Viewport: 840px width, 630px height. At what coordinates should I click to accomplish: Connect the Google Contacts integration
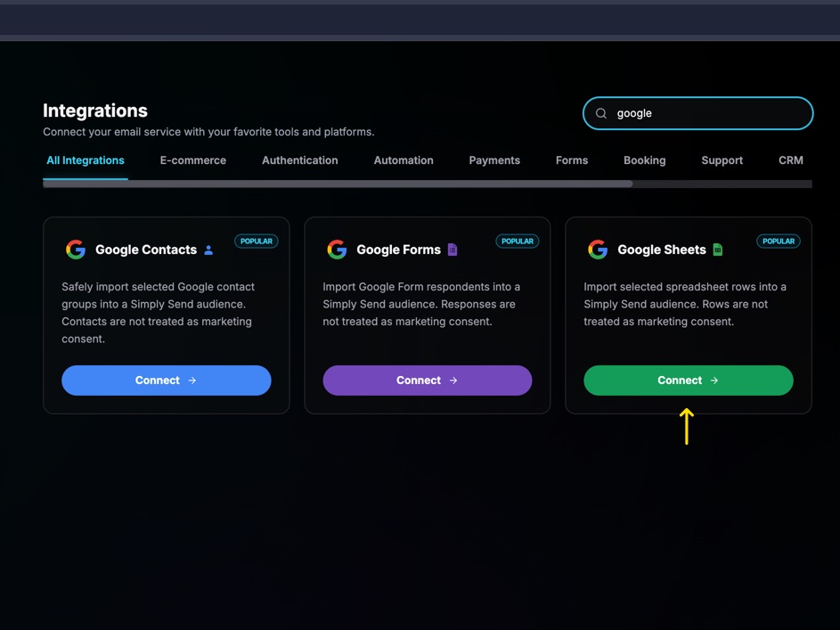[x=166, y=380]
